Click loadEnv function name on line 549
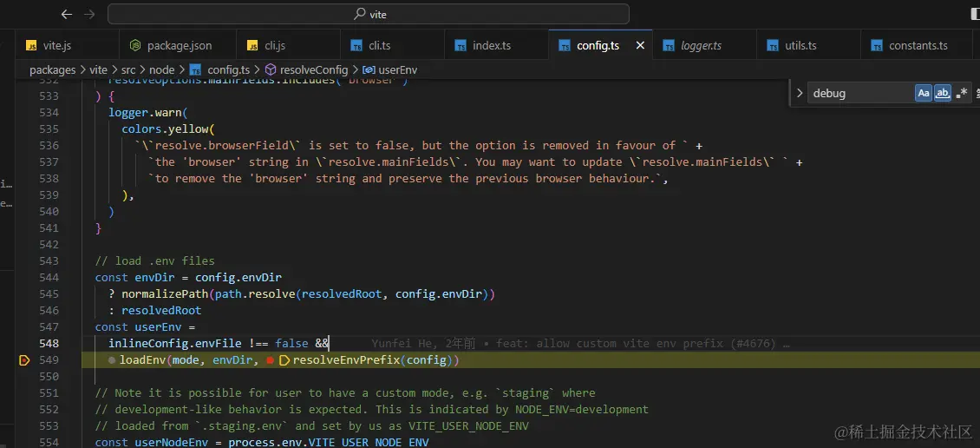Viewport: 980px width, 448px height. [142, 359]
